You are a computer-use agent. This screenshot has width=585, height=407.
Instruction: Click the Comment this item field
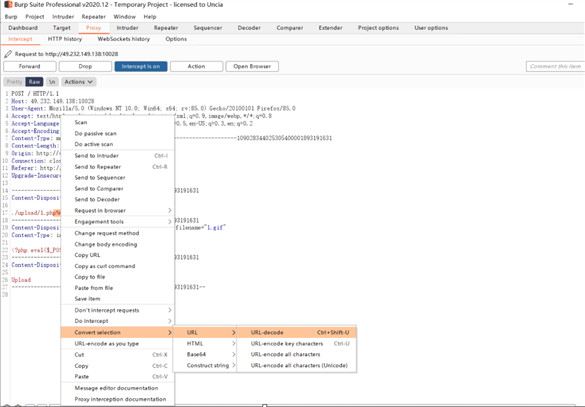[555, 66]
